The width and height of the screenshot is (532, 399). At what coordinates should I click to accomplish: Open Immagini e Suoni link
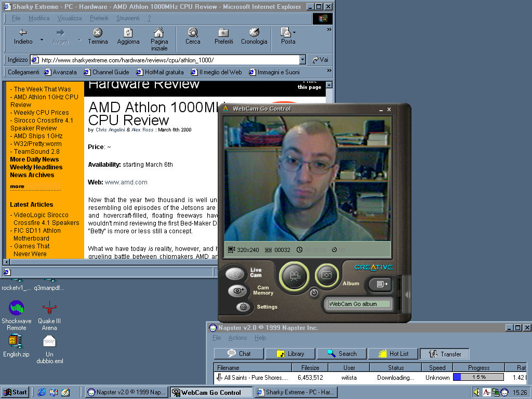274,72
